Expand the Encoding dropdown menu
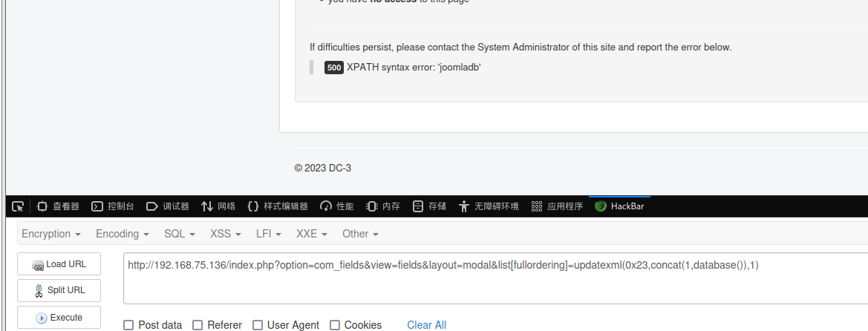This screenshot has height=331, width=868. (x=123, y=234)
